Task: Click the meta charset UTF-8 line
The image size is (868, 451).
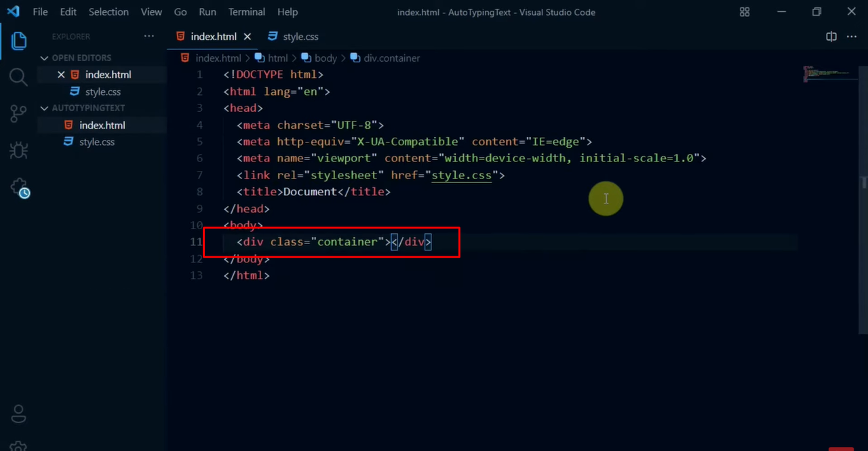Action: click(x=311, y=125)
